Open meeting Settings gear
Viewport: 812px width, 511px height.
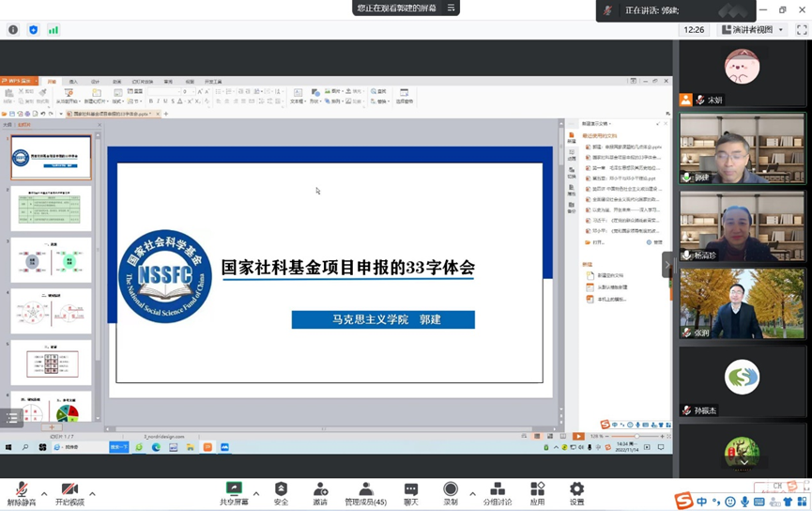576,492
